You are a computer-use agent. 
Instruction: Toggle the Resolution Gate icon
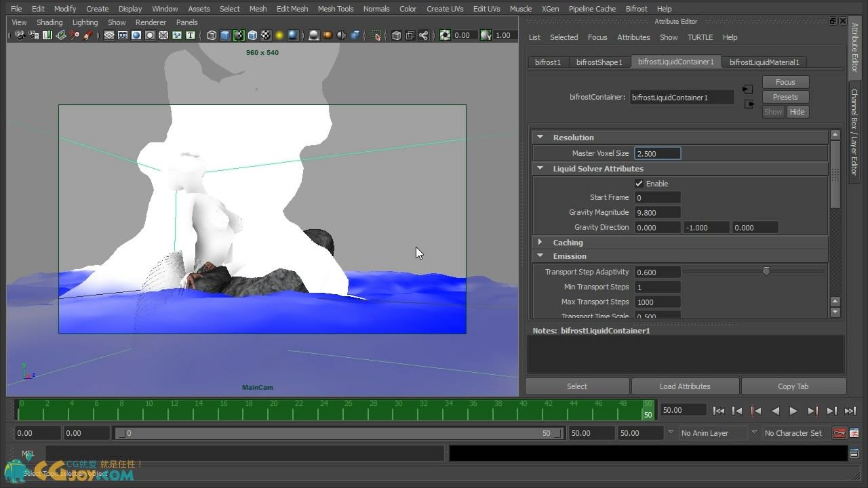(136, 35)
